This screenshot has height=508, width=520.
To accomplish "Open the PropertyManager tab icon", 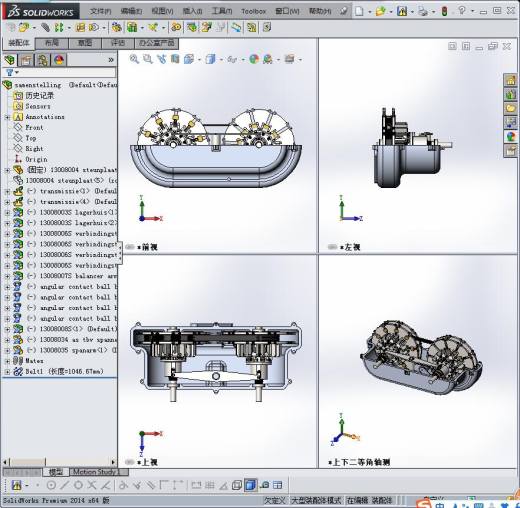I will (x=26, y=60).
